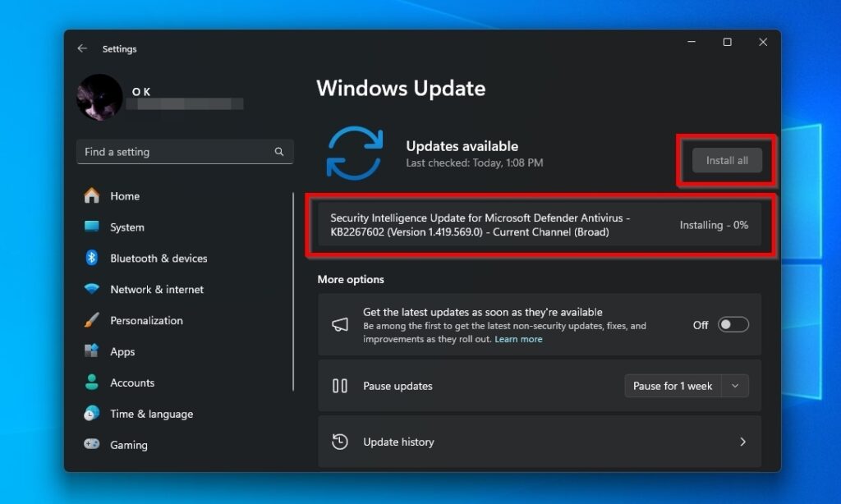Click the Personalization brush icon
Viewport: 841px width, 504px height.
coord(91,320)
